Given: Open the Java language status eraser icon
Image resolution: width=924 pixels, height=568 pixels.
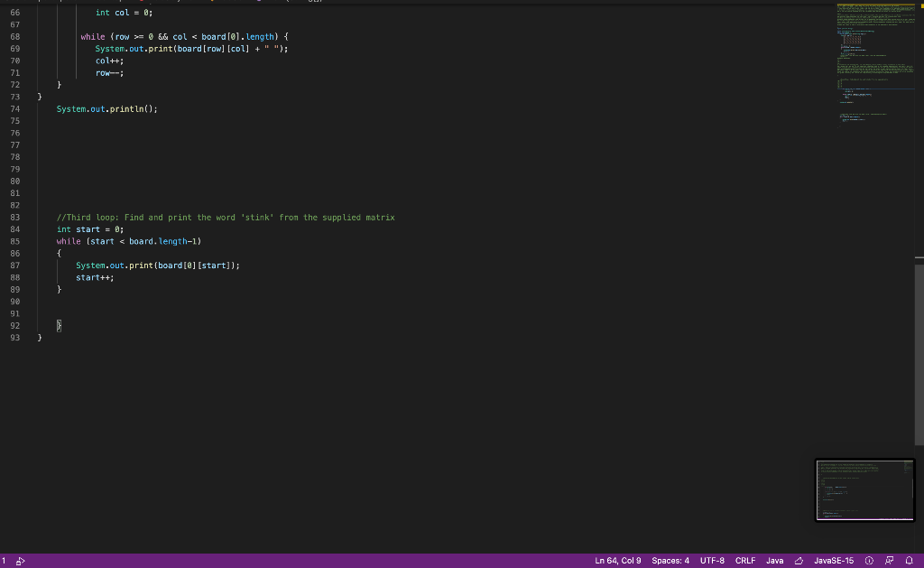Looking at the screenshot, I should point(799,561).
